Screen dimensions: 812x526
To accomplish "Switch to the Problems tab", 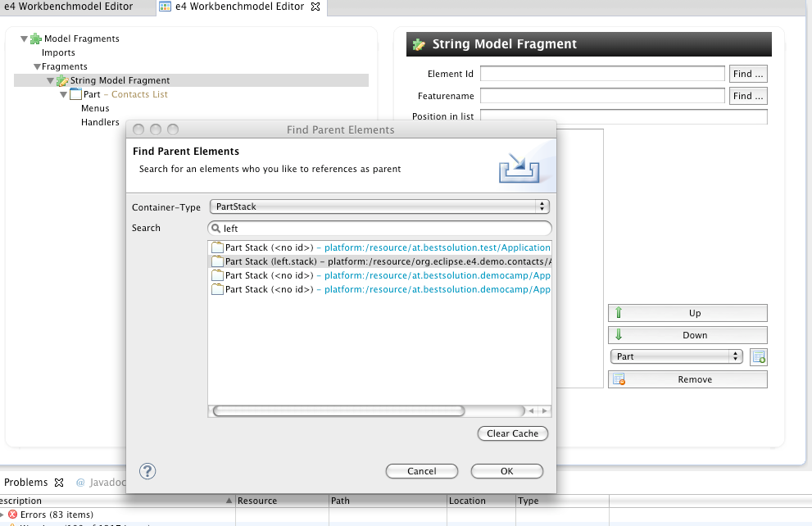I will point(25,483).
